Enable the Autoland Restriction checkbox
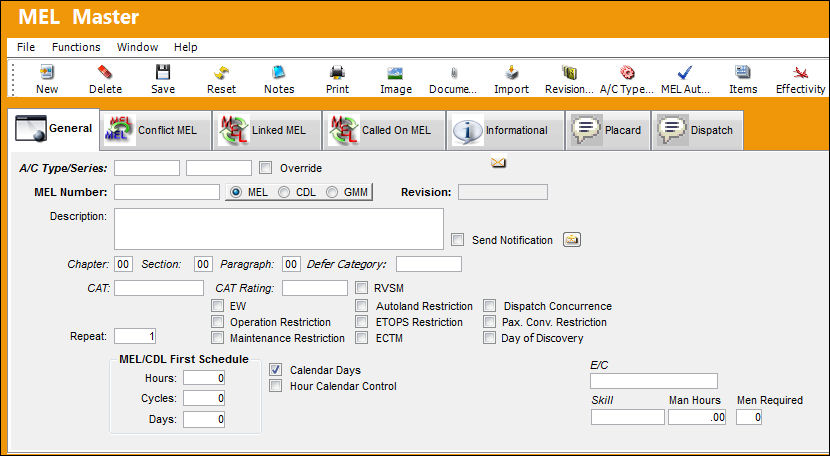The width and height of the screenshot is (830, 456). (361, 306)
